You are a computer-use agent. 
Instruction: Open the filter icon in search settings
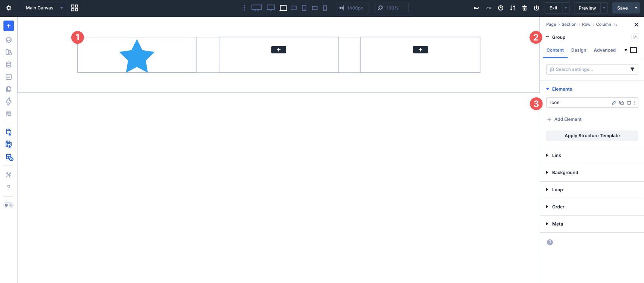coord(632,69)
